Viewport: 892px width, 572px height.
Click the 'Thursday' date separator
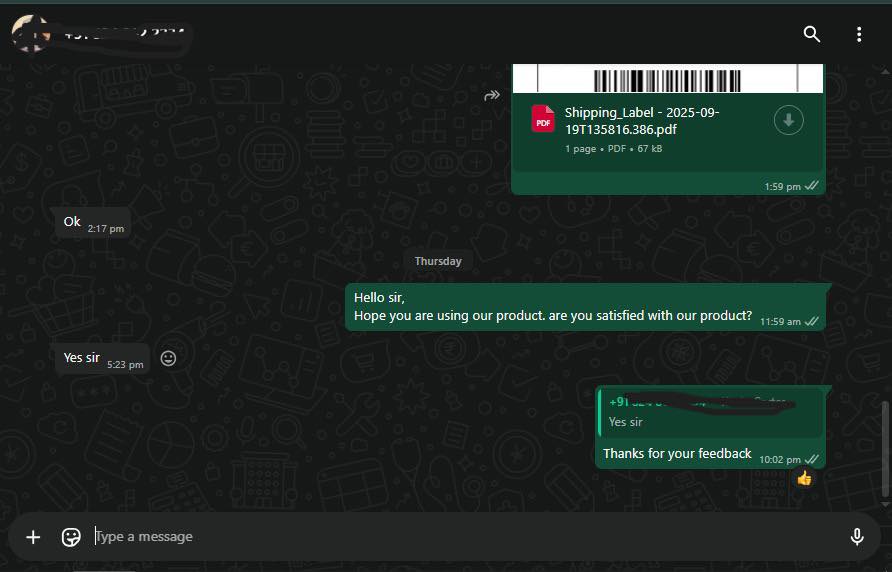[x=438, y=261]
